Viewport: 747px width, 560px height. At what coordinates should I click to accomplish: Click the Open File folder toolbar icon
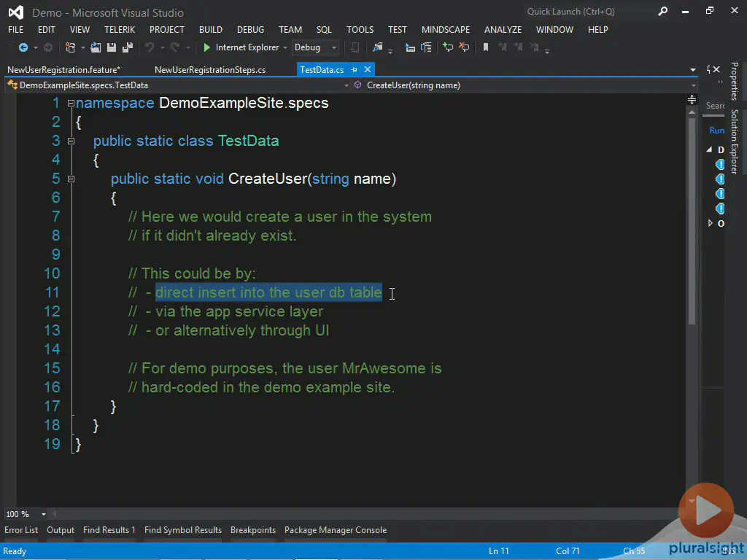pos(96,47)
